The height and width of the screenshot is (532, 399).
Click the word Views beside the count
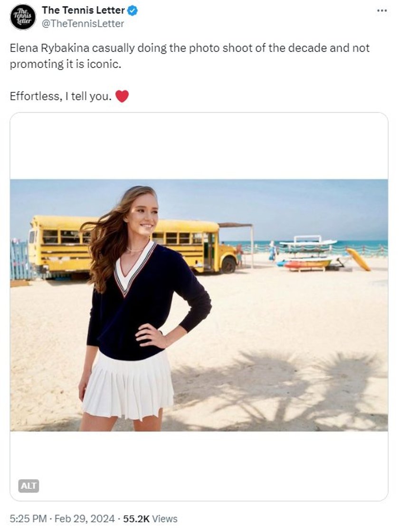coord(165,518)
